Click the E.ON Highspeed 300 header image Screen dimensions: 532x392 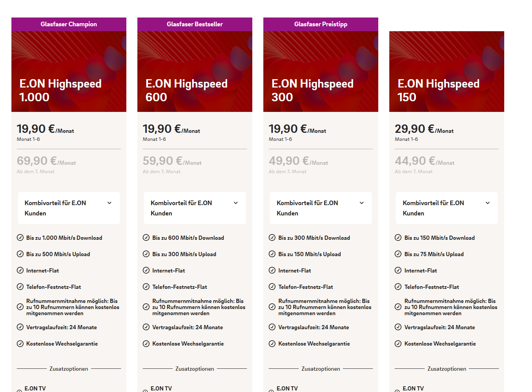[321, 72]
